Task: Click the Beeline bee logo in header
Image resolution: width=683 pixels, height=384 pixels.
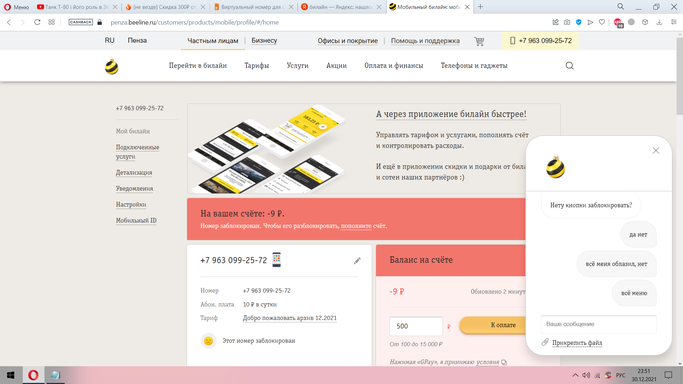Action: 112,67
